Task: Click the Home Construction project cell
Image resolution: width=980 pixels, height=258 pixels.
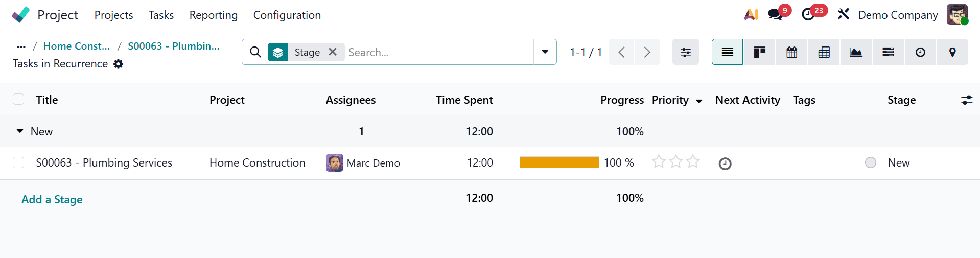Action: (257, 162)
